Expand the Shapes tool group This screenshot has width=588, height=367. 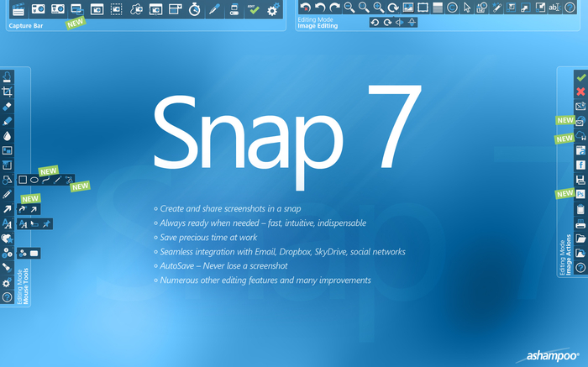pyautogui.click(x=7, y=180)
